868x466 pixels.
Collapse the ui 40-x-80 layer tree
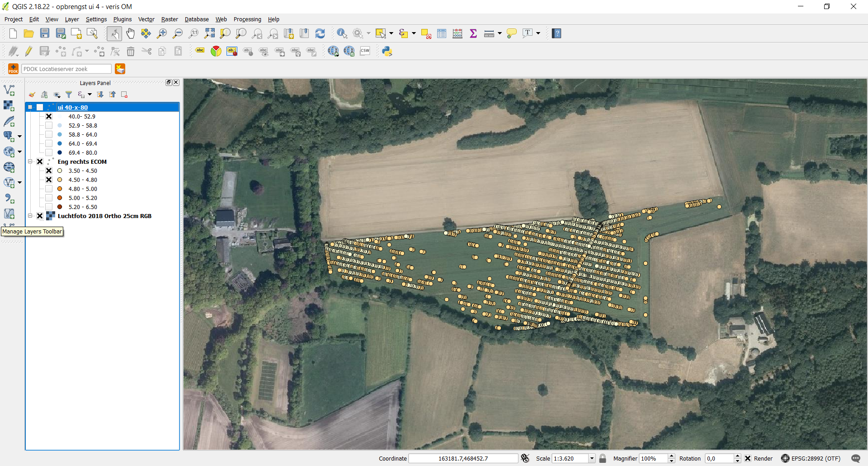pyautogui.click(x=30, y=107)
